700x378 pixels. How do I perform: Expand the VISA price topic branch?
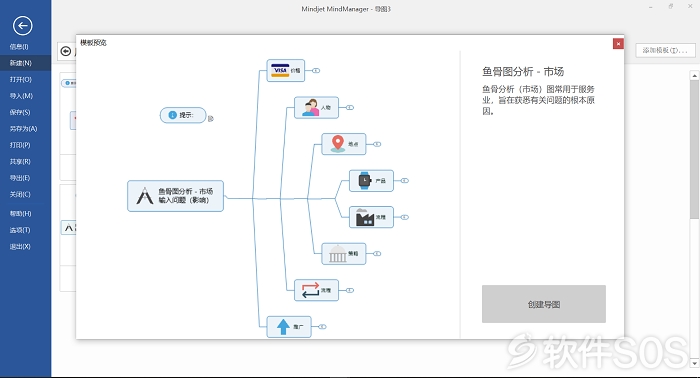[316, 71]
